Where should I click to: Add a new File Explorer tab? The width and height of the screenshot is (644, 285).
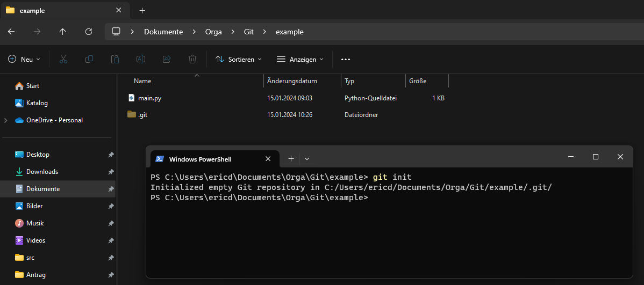point(142,10)
